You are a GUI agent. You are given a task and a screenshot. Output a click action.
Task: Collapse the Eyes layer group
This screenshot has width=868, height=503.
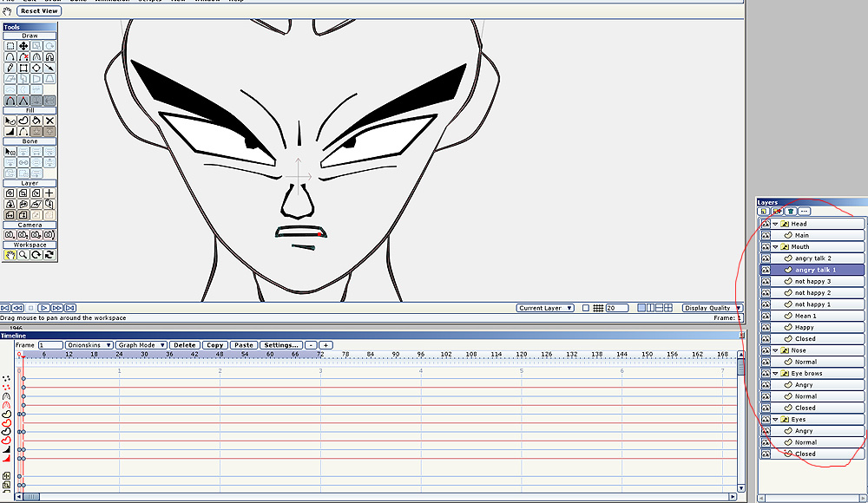(776, 420)
